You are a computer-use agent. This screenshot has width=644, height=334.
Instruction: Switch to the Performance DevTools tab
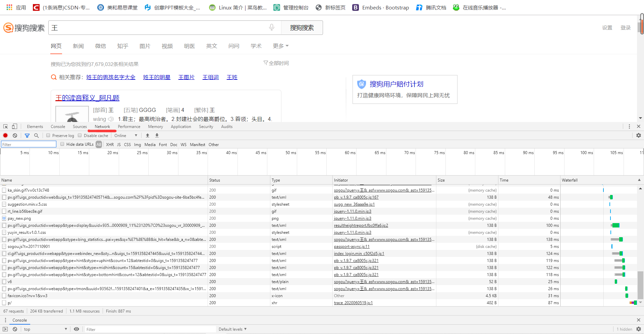(x=129, y=127)
